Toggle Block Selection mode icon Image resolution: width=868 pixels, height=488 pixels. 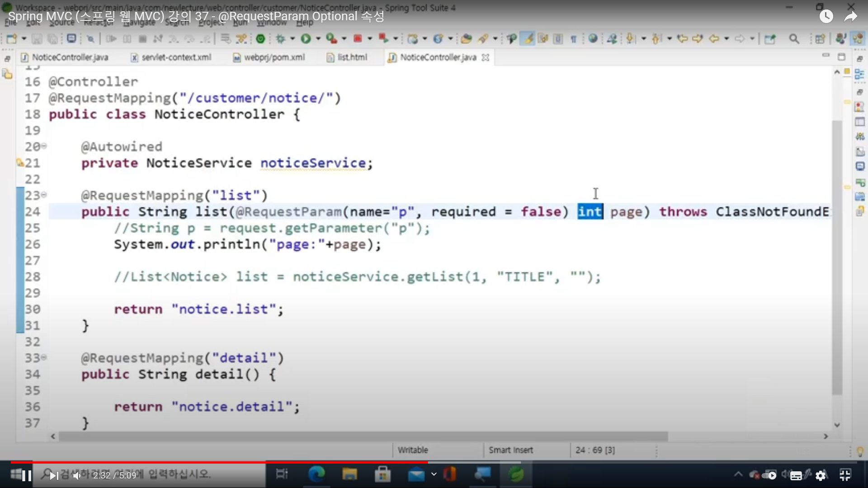(558, 39)
